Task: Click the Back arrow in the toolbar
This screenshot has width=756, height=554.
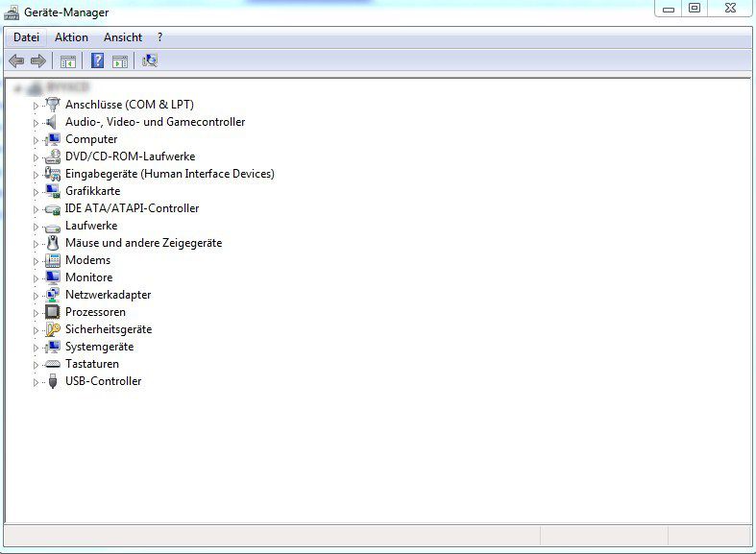Action: [x=16, y=60]
